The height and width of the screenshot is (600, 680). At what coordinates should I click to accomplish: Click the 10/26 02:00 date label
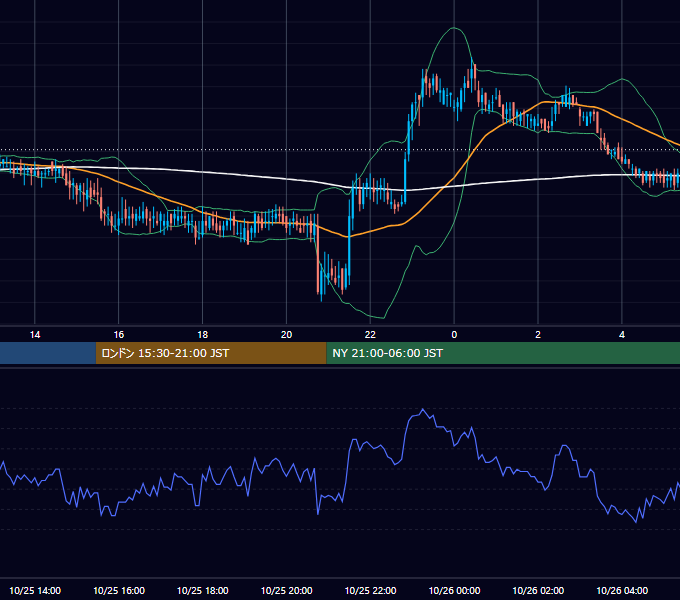pyautogui.click(x=538, y=590)
